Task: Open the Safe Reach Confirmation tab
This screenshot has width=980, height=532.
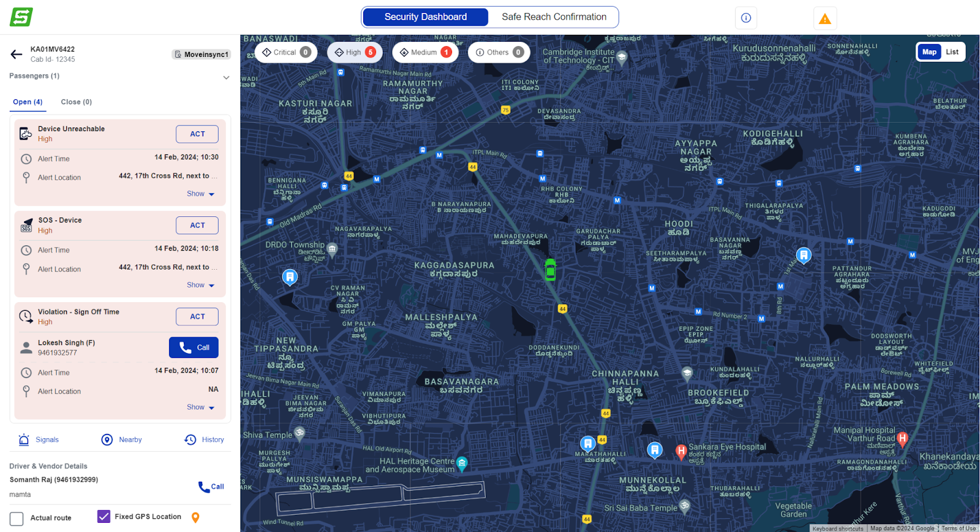Action: point(554,17)
